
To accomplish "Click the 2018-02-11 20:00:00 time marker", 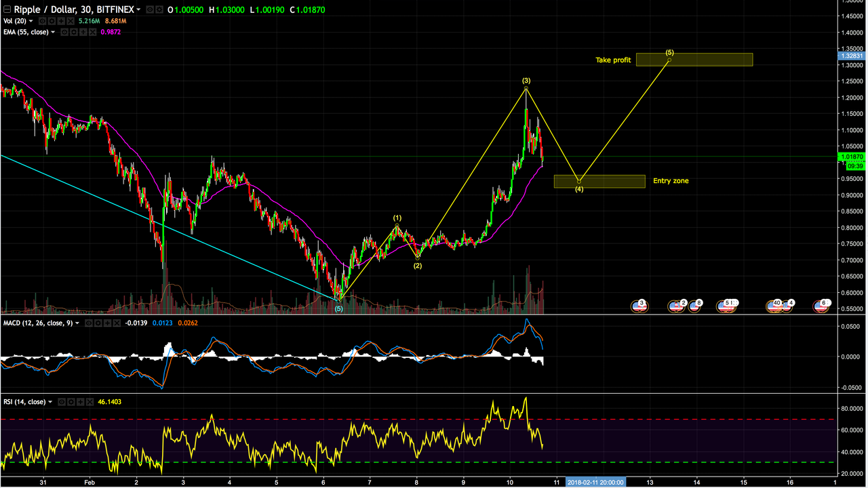I will [595, 483].
